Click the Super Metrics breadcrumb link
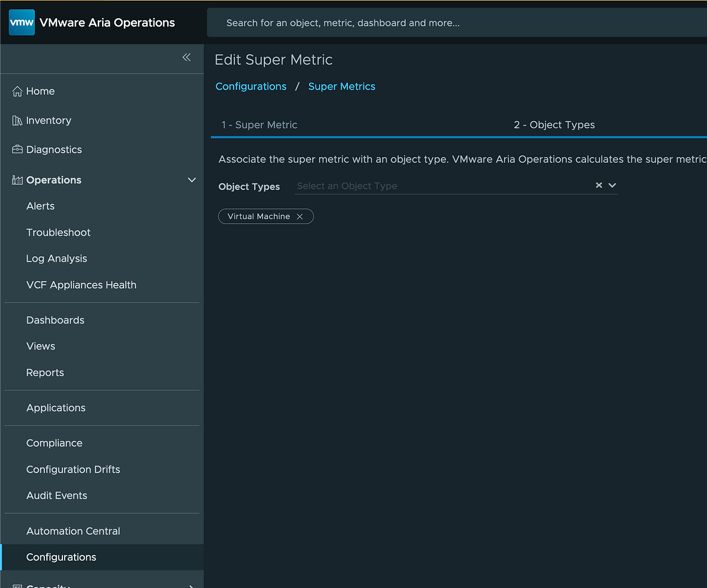Image resolution: width=707 pixels, height=588 pixels. click(x=342, y=87)
